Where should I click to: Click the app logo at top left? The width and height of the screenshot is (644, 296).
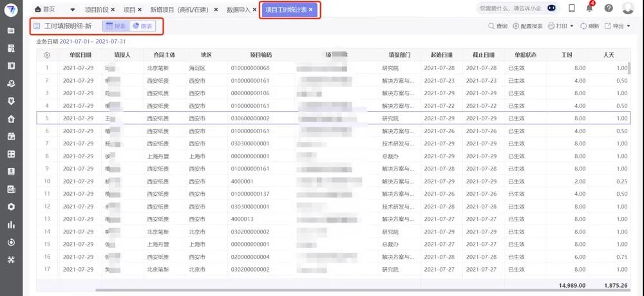(11, 10)
